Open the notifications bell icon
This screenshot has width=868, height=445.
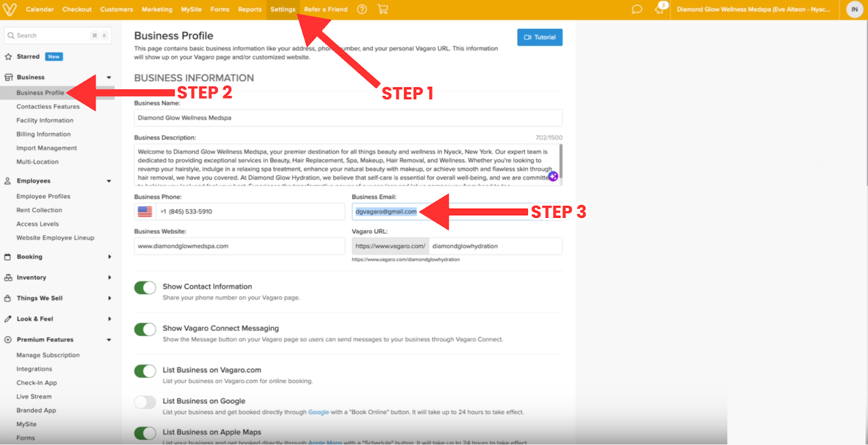(x=660, y=9)
